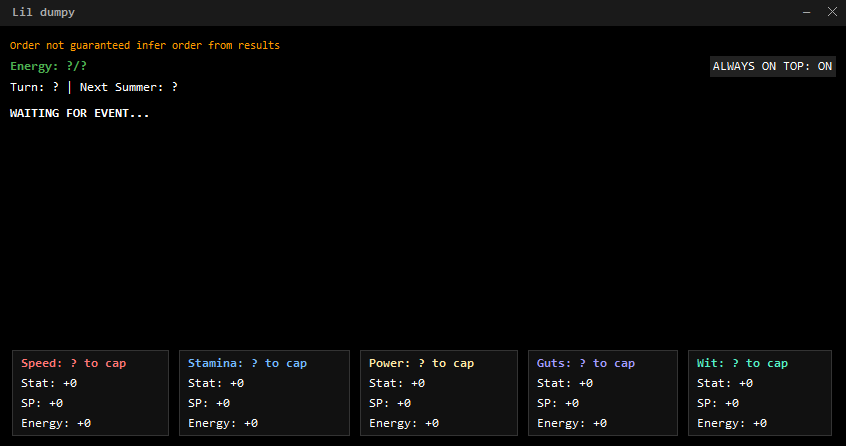Click the Guts: ? to cap header

(586, 363)
